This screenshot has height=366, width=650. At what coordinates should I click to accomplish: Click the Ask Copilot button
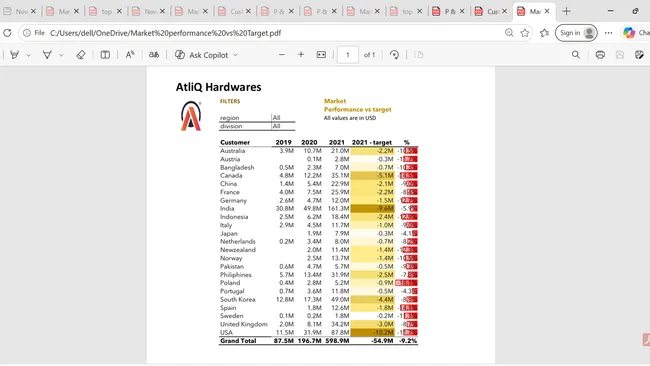(201, 55)
